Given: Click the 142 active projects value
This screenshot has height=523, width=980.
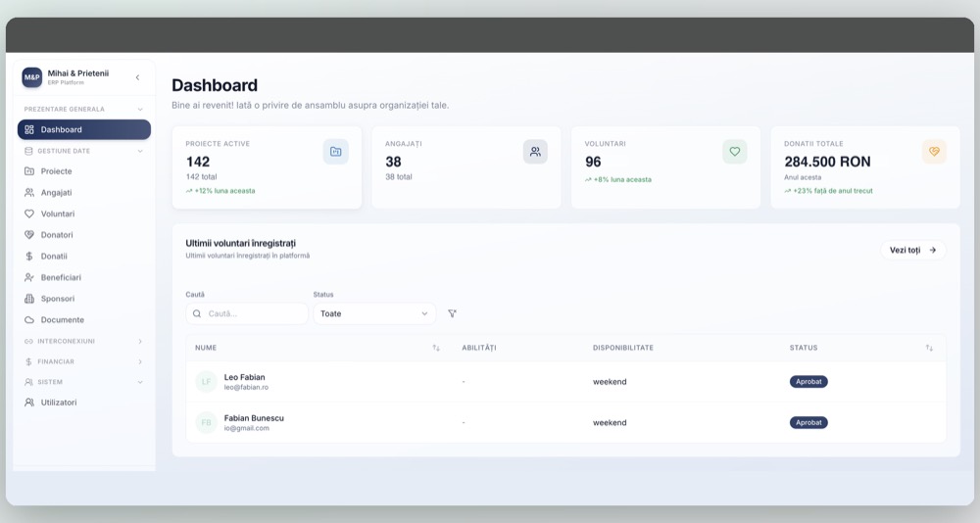Looking at the screenshot, I should point(198,162).
